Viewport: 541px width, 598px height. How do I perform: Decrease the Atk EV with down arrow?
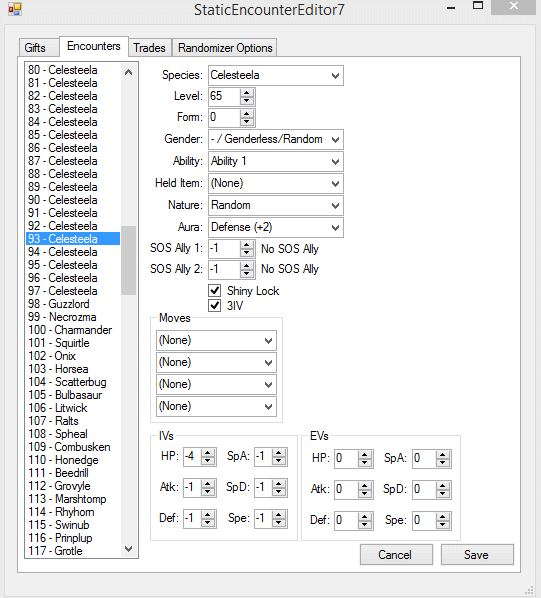point(365,494)
